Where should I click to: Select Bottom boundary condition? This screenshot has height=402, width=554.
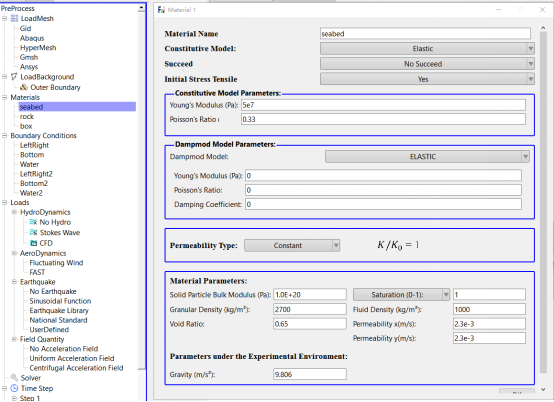(32, 154)
